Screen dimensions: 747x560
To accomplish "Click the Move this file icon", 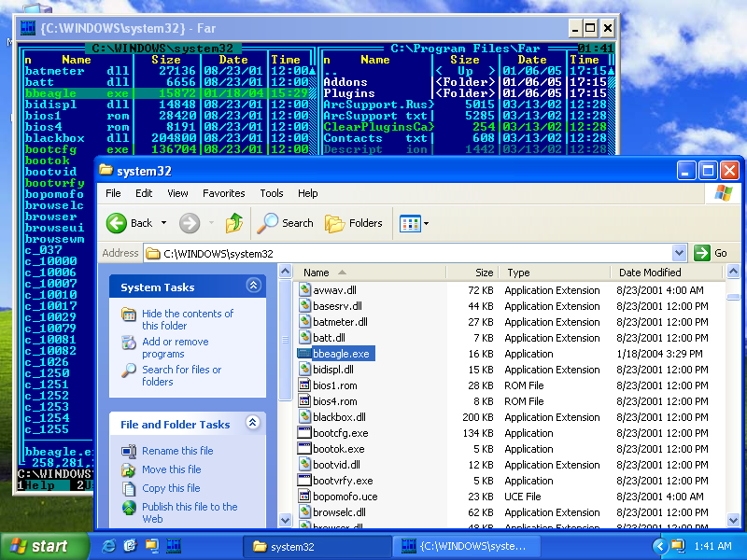I will [129, 469].
